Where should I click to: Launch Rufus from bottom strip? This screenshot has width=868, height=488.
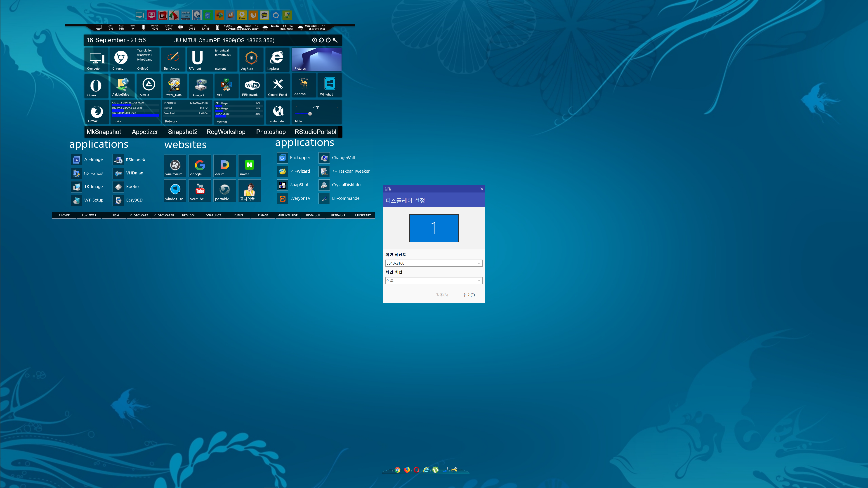pyautogui.click(x=238, y=215)
